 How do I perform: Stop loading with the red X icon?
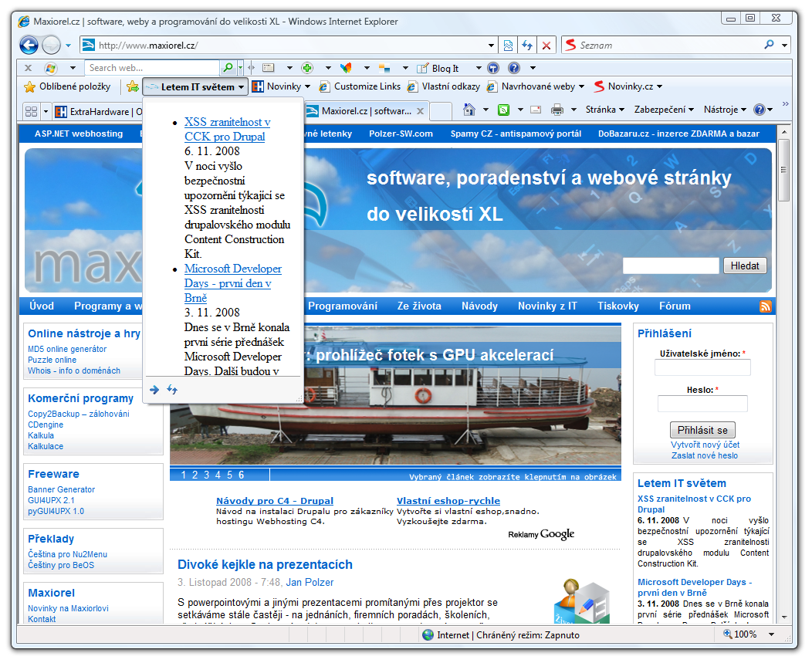(546, 46)
